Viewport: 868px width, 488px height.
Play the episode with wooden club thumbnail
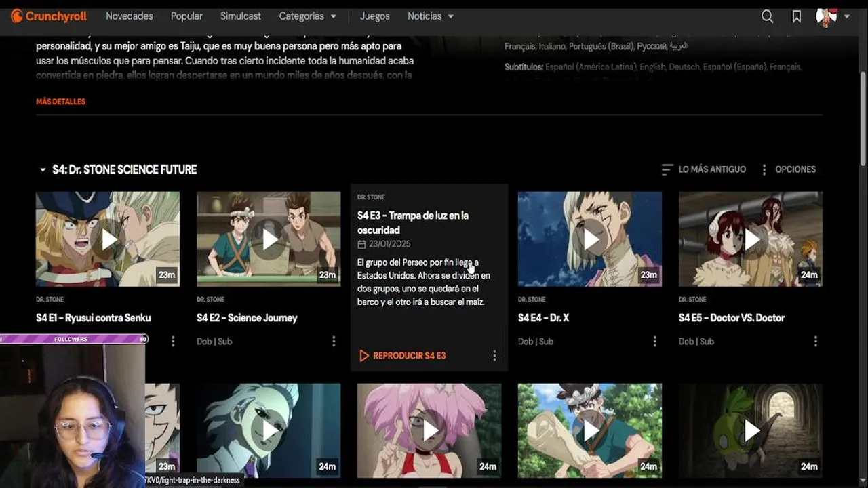pos(590,430)
